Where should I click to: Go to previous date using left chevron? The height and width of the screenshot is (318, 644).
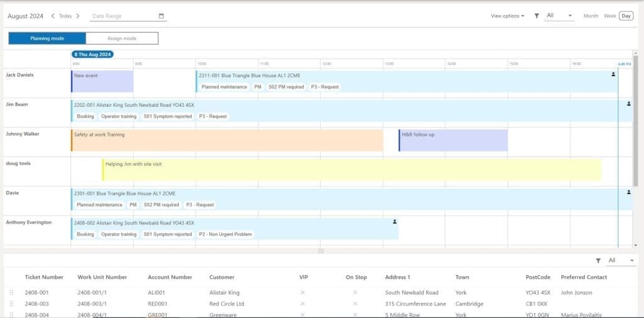tap(53, 16)
